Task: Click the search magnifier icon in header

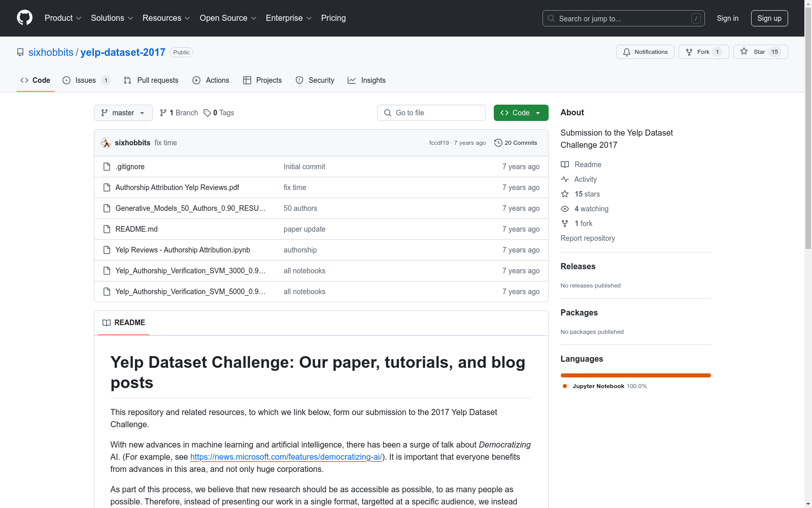Action: coord(551,18)
